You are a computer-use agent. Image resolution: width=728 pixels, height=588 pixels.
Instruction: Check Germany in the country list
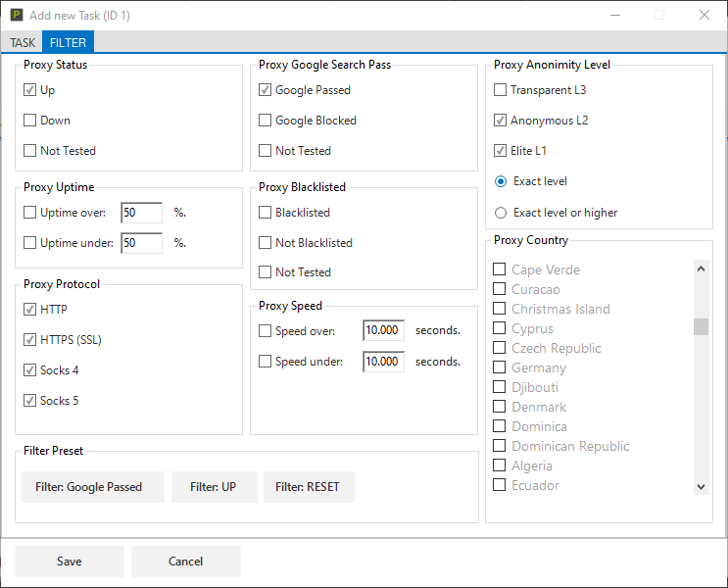coord(500,367)
